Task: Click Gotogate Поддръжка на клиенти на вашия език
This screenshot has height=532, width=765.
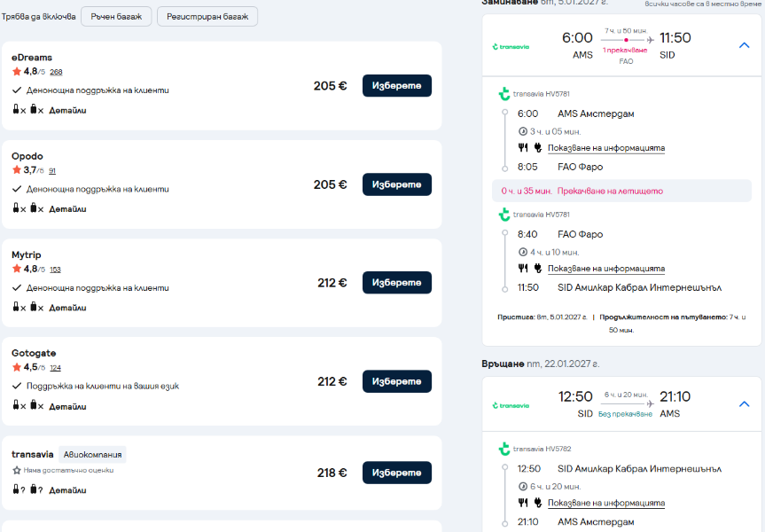Action: click(x=103, y=386)
